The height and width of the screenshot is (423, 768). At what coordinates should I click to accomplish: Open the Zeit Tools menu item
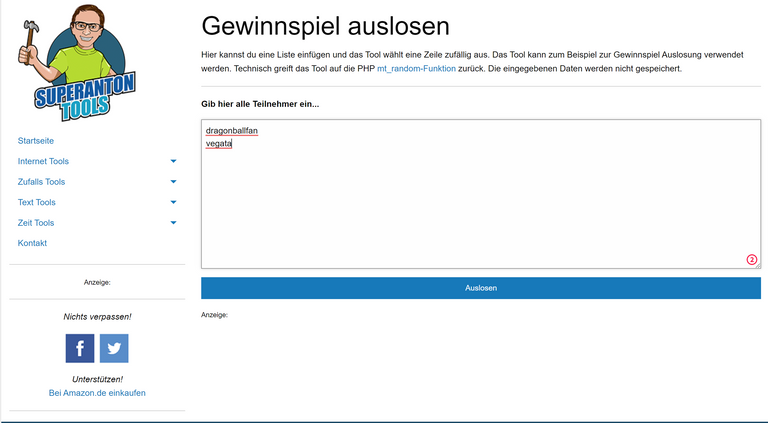pos(36,223)
